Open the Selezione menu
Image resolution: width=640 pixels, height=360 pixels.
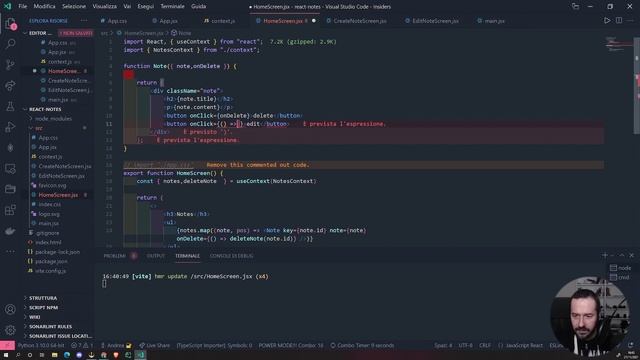pos(74,7)
